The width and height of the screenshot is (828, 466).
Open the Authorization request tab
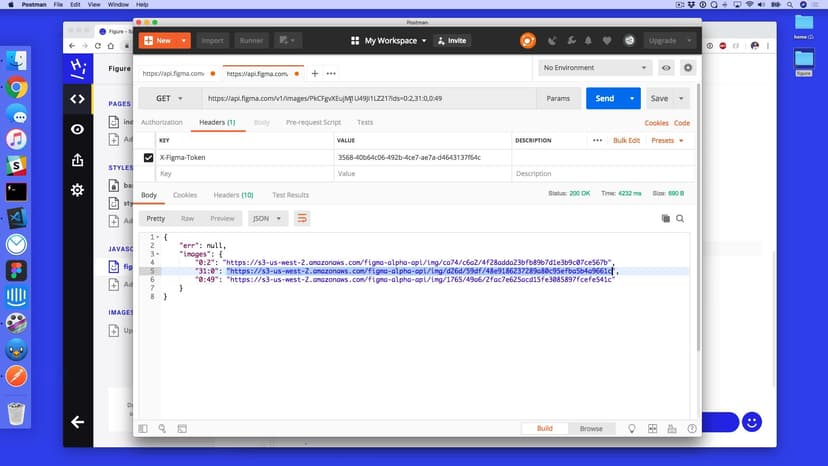162,123
